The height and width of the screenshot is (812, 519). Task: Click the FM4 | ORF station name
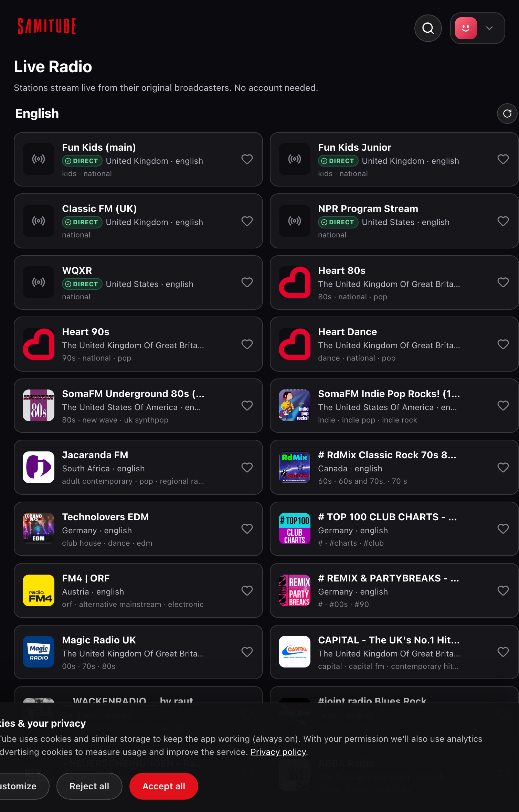86,578
